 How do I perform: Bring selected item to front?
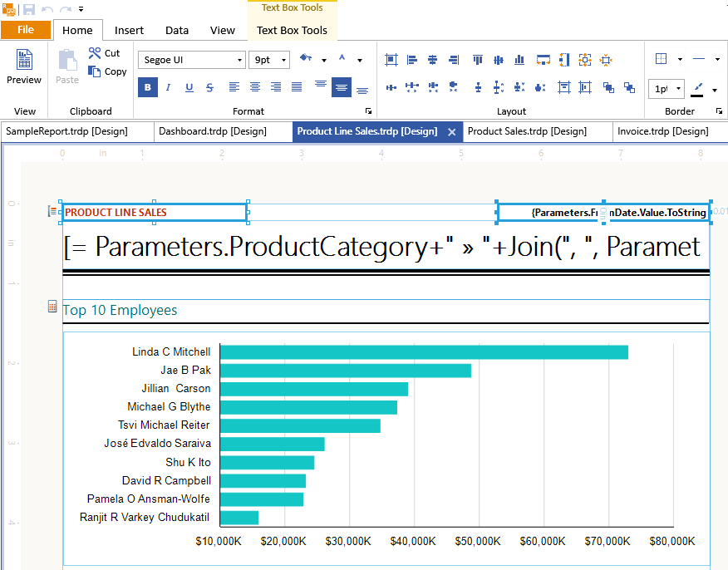(608, 87)
